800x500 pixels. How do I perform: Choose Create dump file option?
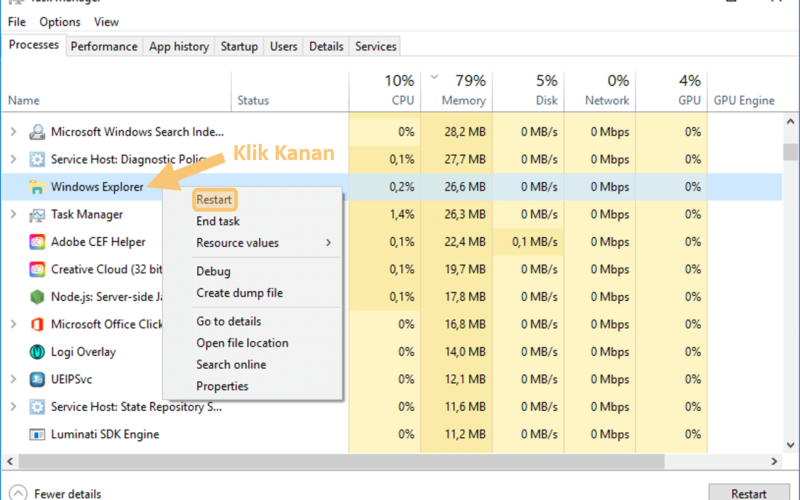pyautogui.click(x=239, y=293)
